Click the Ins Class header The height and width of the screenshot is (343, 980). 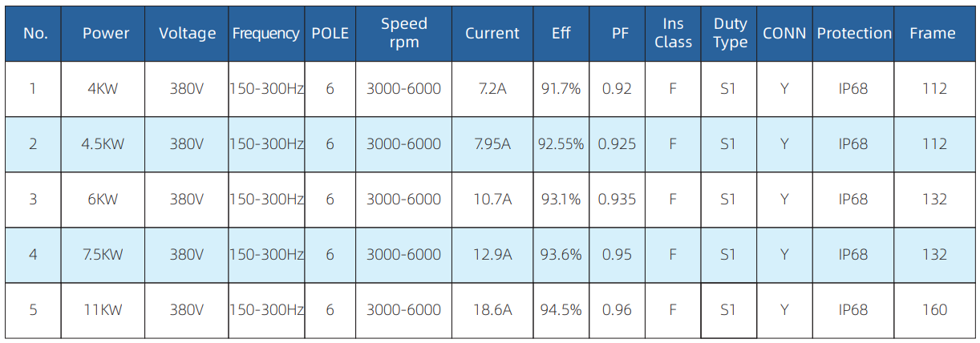673,33
